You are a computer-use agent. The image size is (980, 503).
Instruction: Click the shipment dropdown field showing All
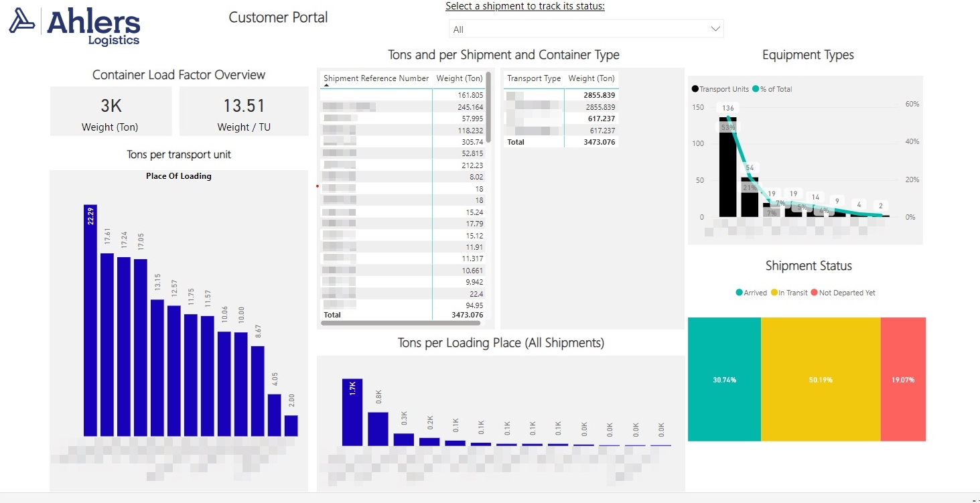pyautogui.click(x=576, y=29)
